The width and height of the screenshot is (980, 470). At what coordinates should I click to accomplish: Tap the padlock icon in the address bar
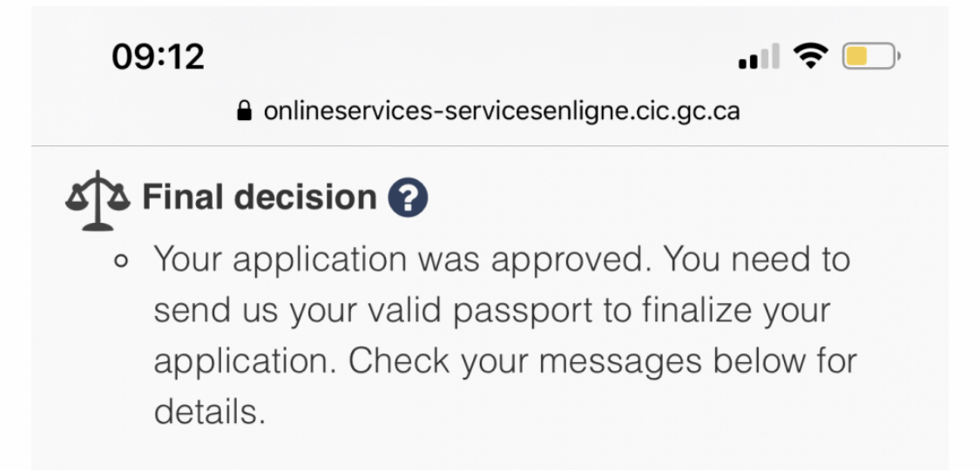coord(245,111)
